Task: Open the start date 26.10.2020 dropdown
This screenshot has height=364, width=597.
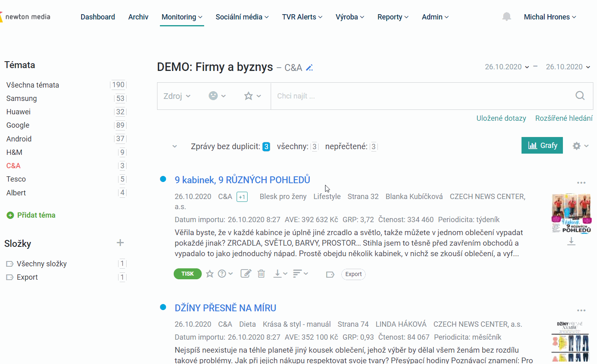Action: (507, 67)
